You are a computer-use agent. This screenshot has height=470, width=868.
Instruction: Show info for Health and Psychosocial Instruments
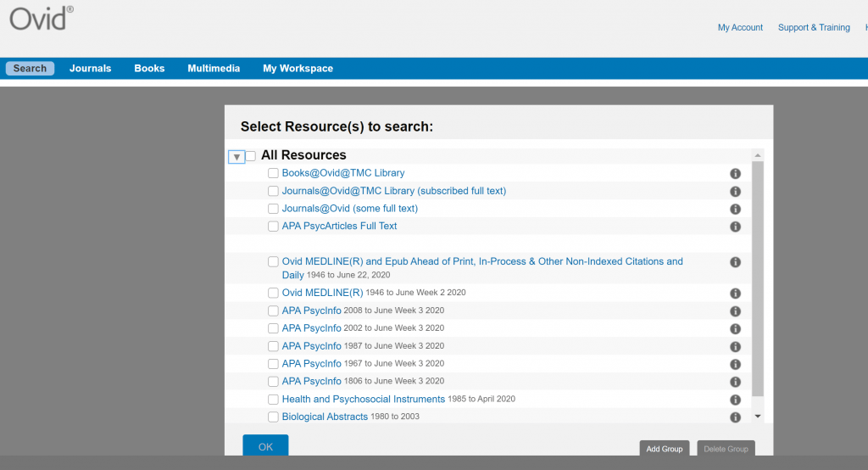pos(735,400)
